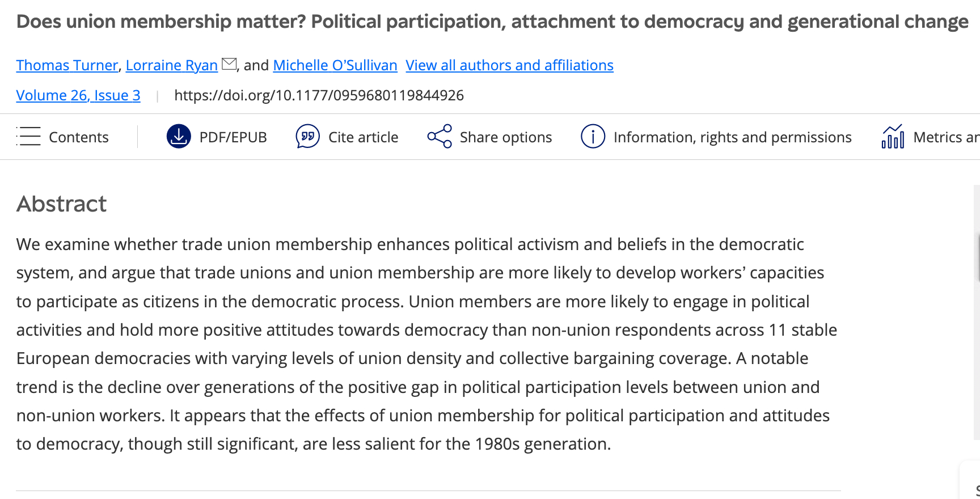Viewport: 980px width, 499px height.
Task: View all authors and affiliations
Action: (509, 65)
